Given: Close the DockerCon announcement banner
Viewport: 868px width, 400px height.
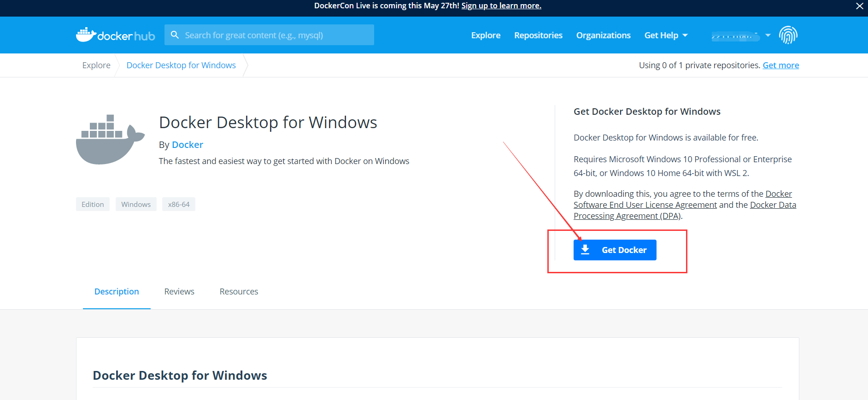Looking at the screenshot, I should point(859,6).
